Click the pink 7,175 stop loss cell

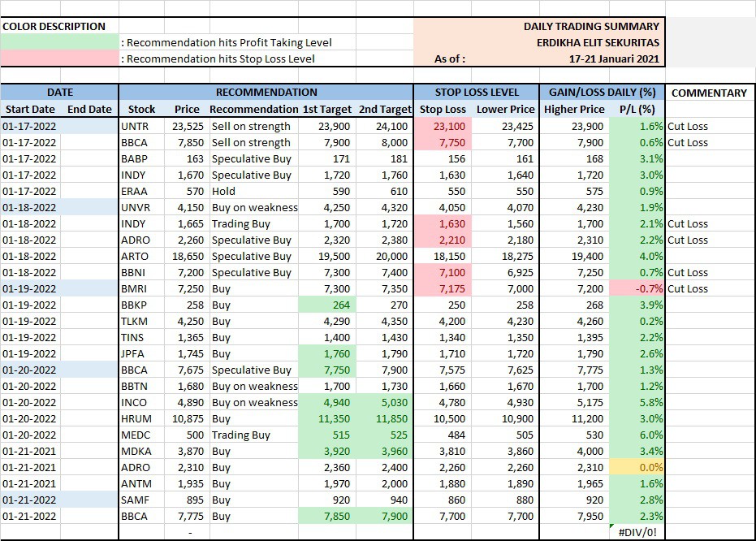pos(443,288)
